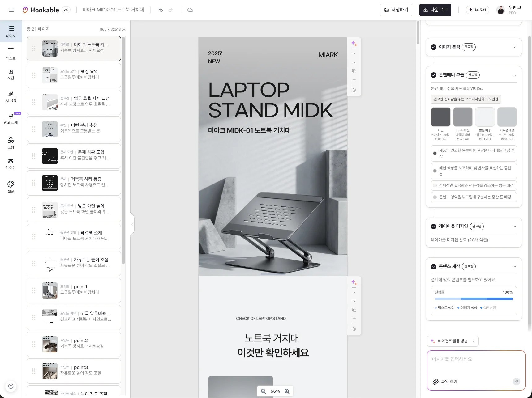Viewport: 532px width, 398px height.
Task: Click the 저장하기 button
Action: pos(396,10)
